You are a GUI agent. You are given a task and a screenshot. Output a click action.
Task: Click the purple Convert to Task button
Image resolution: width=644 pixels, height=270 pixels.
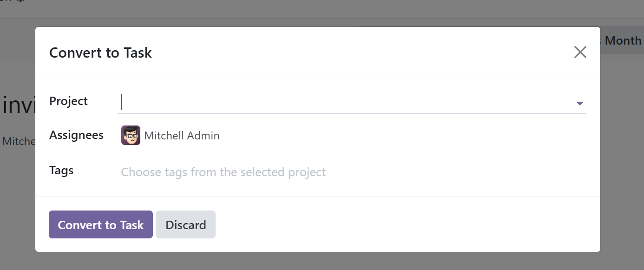point(101,224)
